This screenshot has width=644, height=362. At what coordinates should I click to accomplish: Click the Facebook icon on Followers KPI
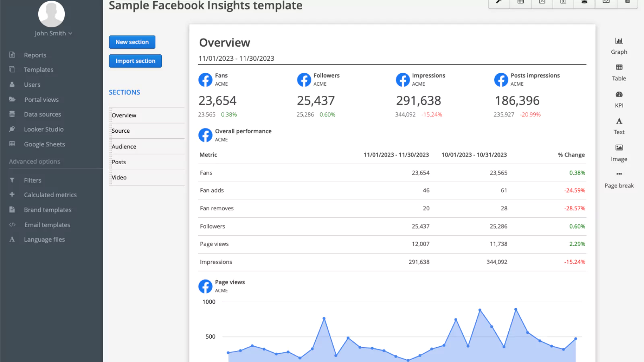[x=304, y=80]
